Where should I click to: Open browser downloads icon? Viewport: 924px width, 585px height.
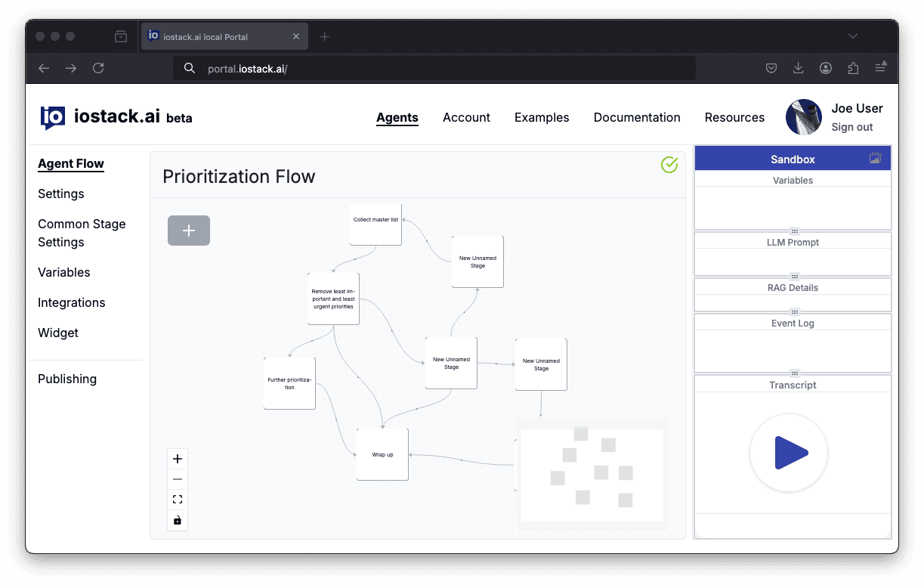[x=799, y=68]
